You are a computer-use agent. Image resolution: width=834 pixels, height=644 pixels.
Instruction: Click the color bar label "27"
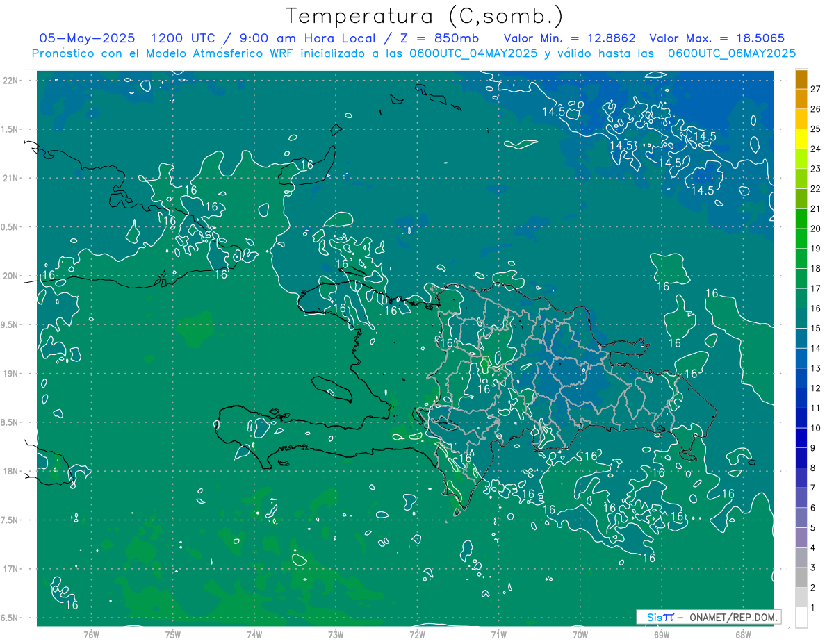pyautogui.click(x=816, y=88)
